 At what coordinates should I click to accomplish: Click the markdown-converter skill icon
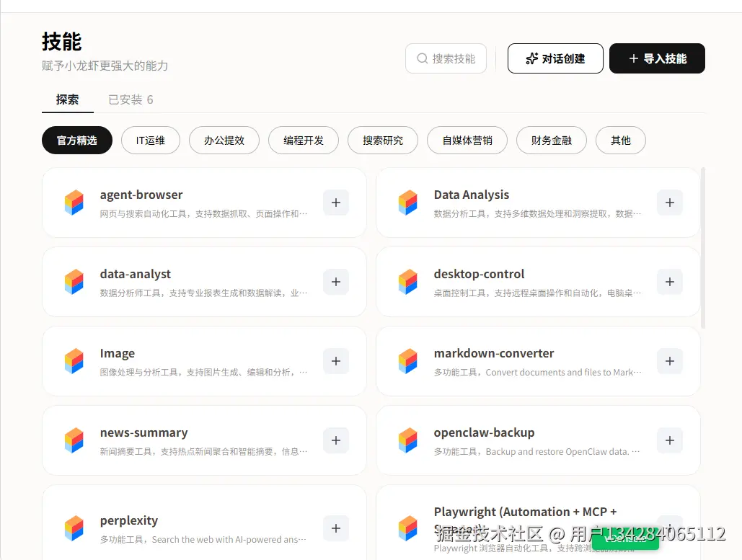pos(408,361)
